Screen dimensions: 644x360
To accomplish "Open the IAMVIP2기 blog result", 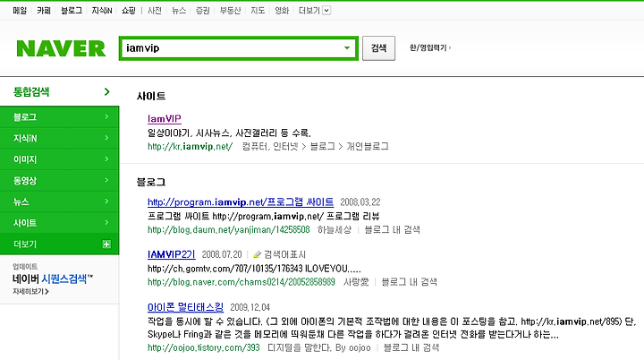I will [x=171, y=254].
